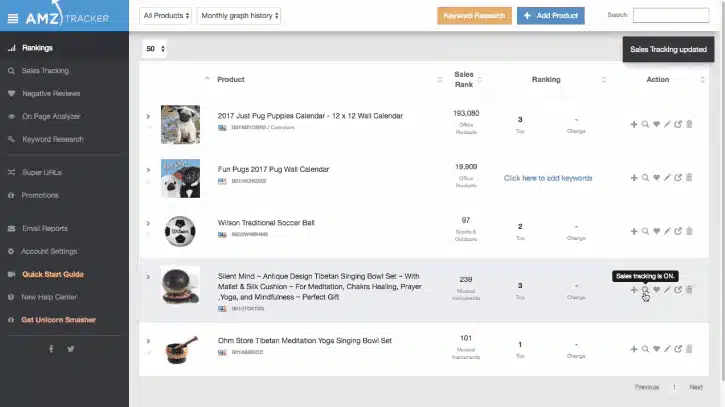This screenshot has height=407, width=725.
Task: Click the Add Product button
Action: point(551,16)
